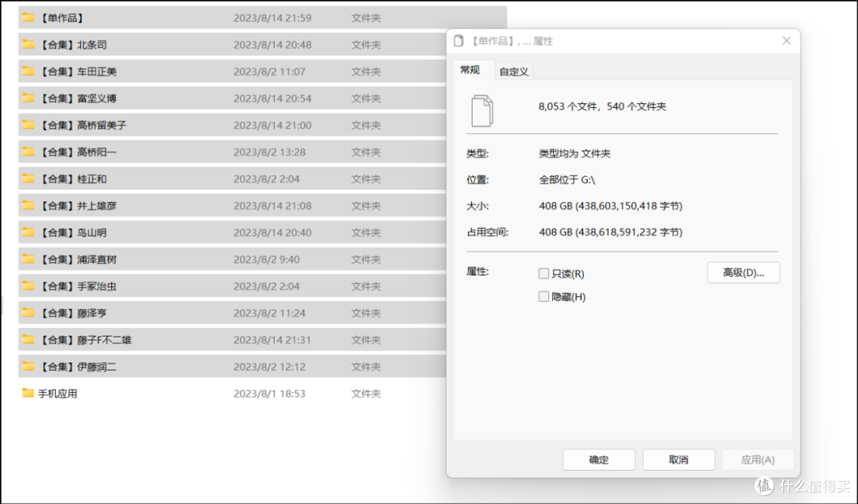Click the folder icon of 【合集】藤泽亨

(x=28, y=312)
